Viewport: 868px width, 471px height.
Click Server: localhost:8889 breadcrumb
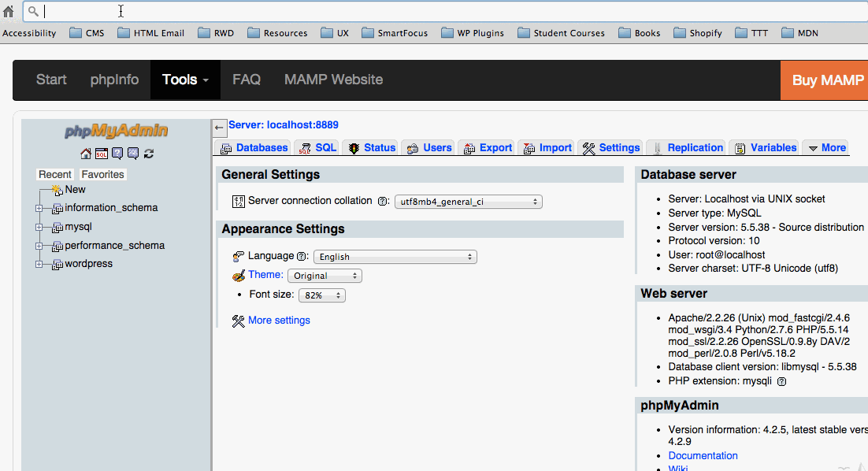click(x=284, y=125)
